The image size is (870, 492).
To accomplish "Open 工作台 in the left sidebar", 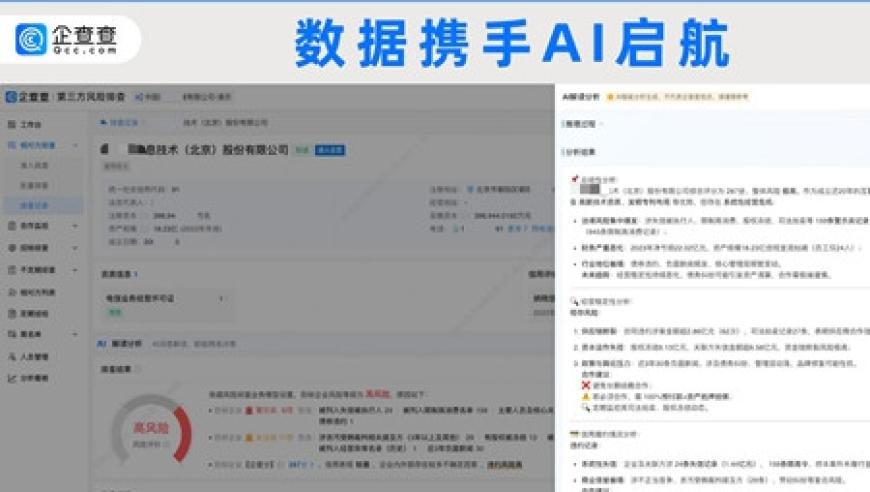I will (x=31, y=124).
